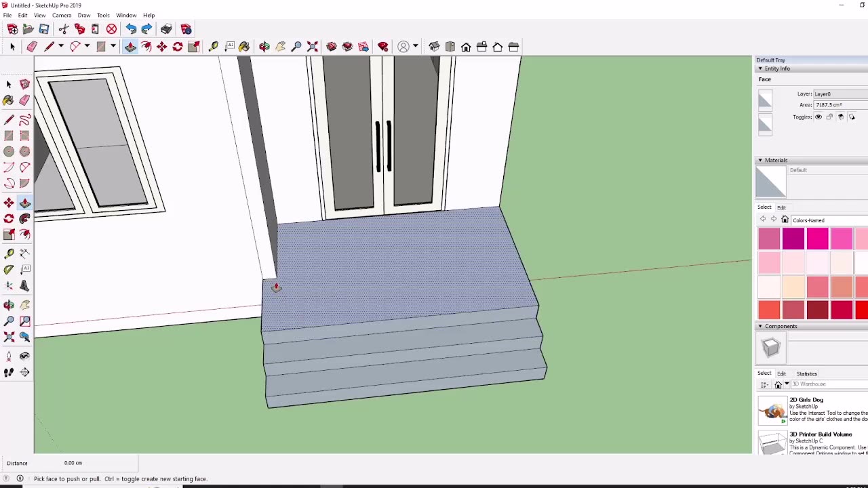Open the Arc tool dropdown arrow
The height and width of the screenshot is (488, 868).
(87, 47)
